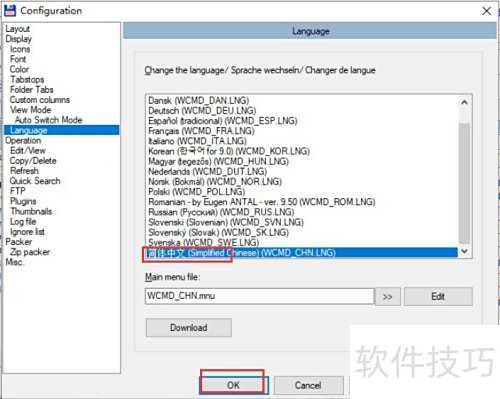Screen dimensions: 500x399
Task: Open the Display settings category
Action: 19,39
